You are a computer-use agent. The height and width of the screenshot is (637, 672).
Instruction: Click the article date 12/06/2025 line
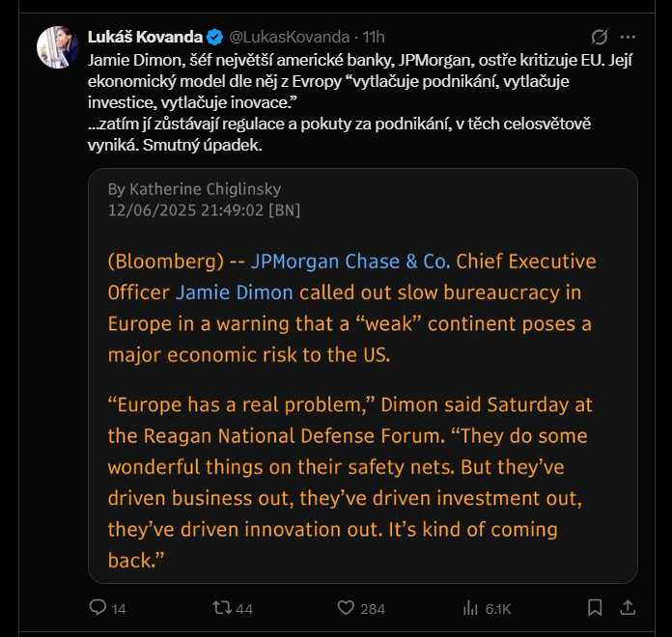click(205, 209)
